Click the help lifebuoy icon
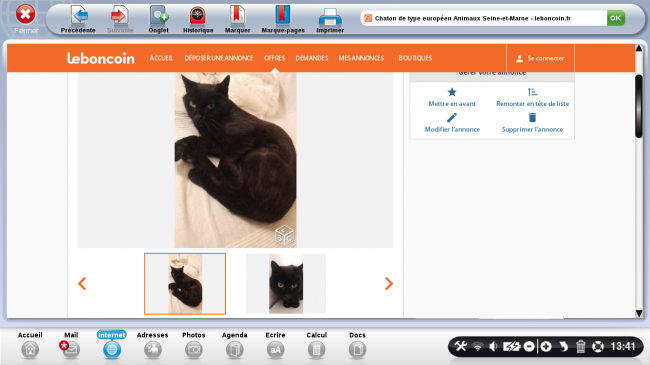Screen dimensions: 650x365 (598, 346)
